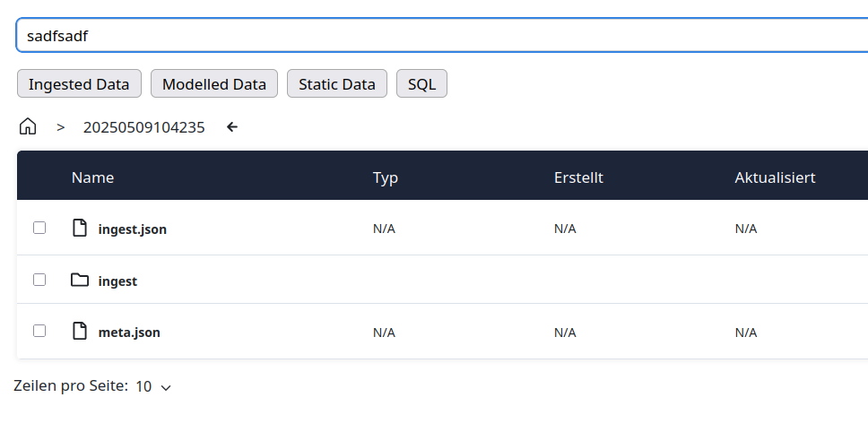The height and width of the screenshot is (432, 868).
Task: Open the ingest folder by its name
Action: click(x=117, y=281)
